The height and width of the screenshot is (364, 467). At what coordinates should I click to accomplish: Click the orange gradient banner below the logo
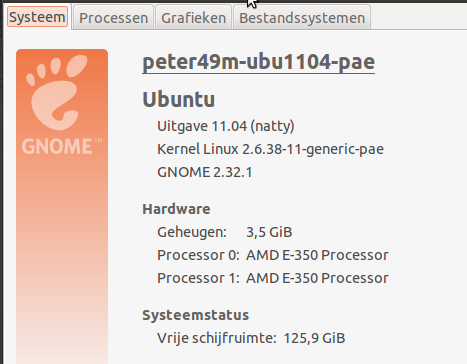coord(62,260)
